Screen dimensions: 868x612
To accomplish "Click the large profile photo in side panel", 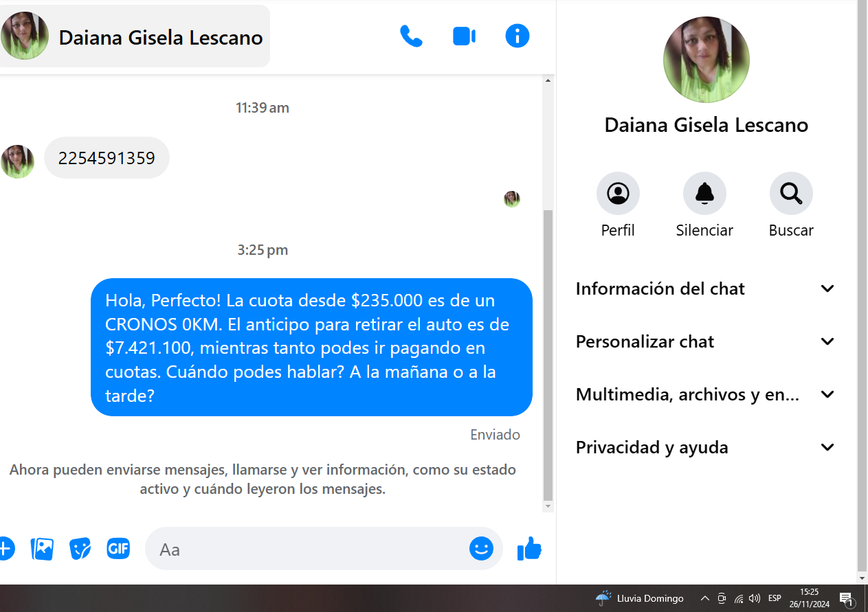I will point(706,60).
